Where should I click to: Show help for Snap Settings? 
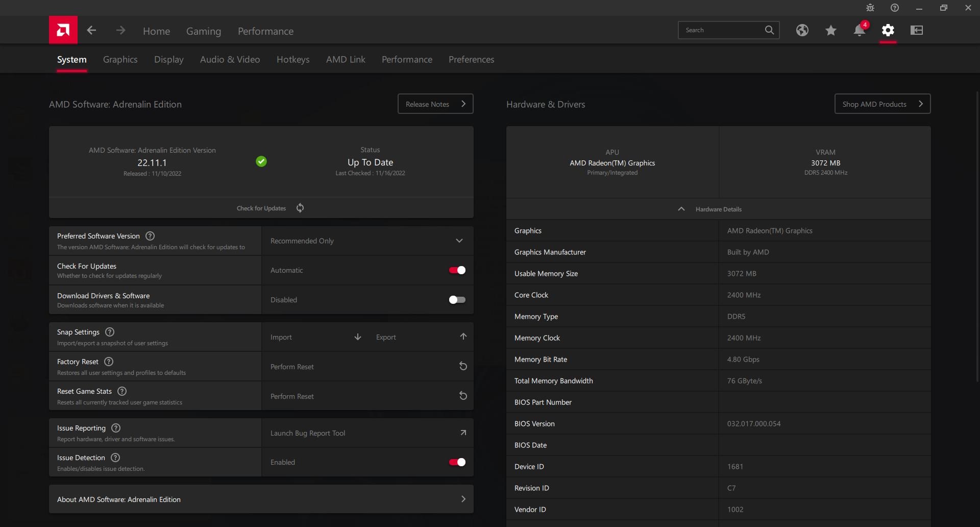pos(110,332)
